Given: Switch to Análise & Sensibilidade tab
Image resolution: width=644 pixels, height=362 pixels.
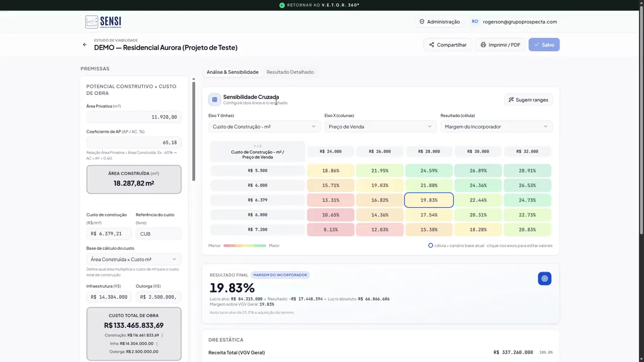Looking at the screenshot, I should pos(232,72).
